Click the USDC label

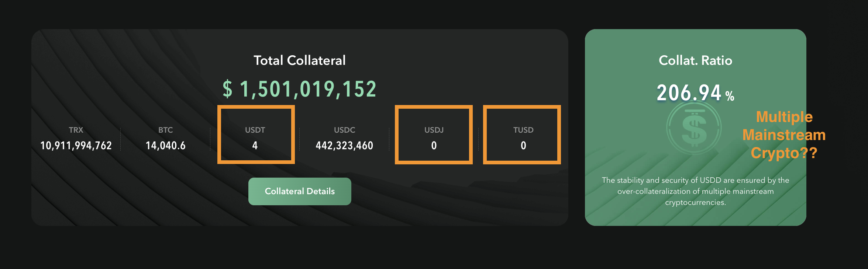coord(344,130)
